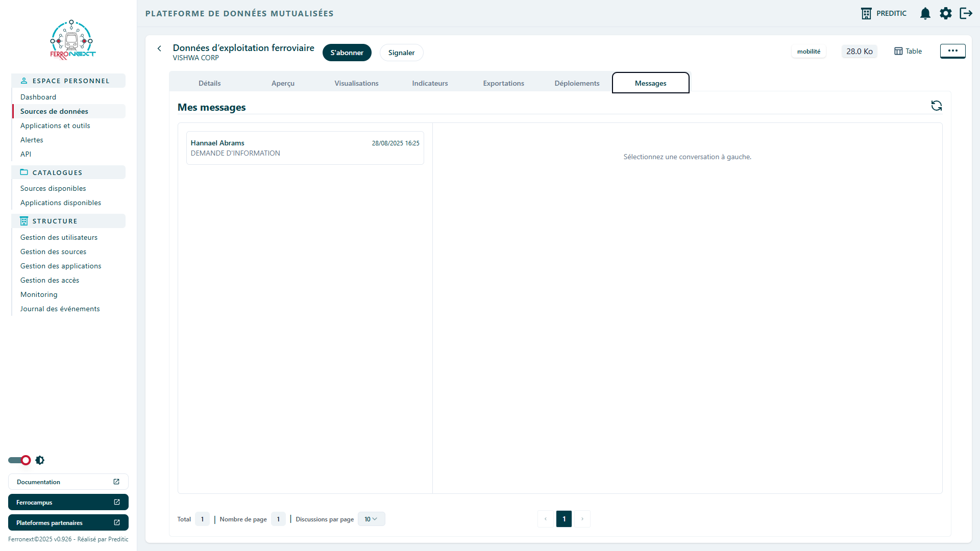This screenshot has height=551, width=980.
Task: Click the next page arrow
Action: [x=582, y=519]
